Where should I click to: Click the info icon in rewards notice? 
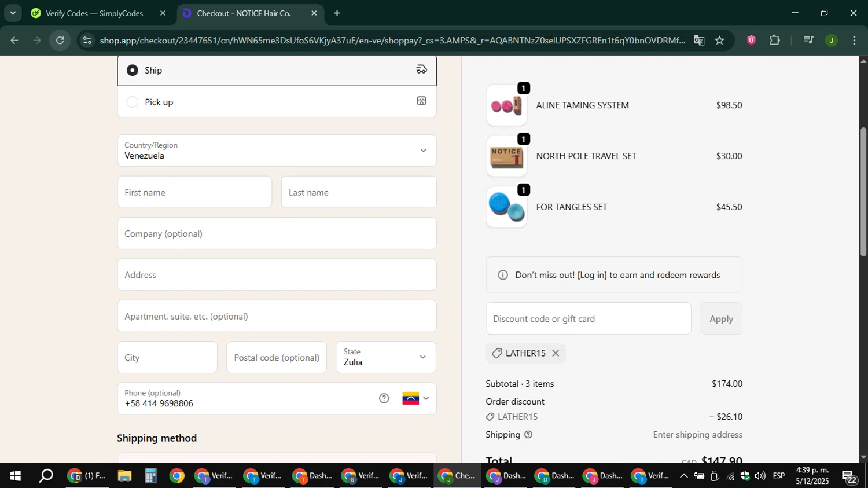503,275
